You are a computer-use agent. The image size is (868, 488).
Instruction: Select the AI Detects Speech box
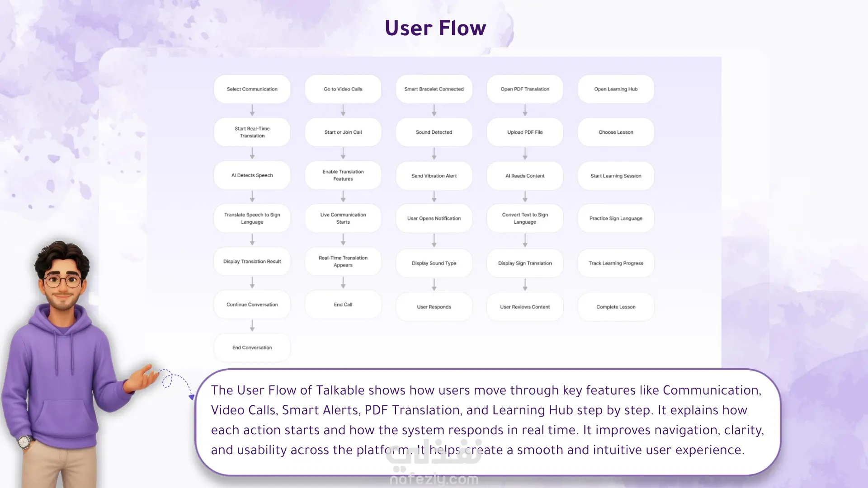click(x=252, y=175)
